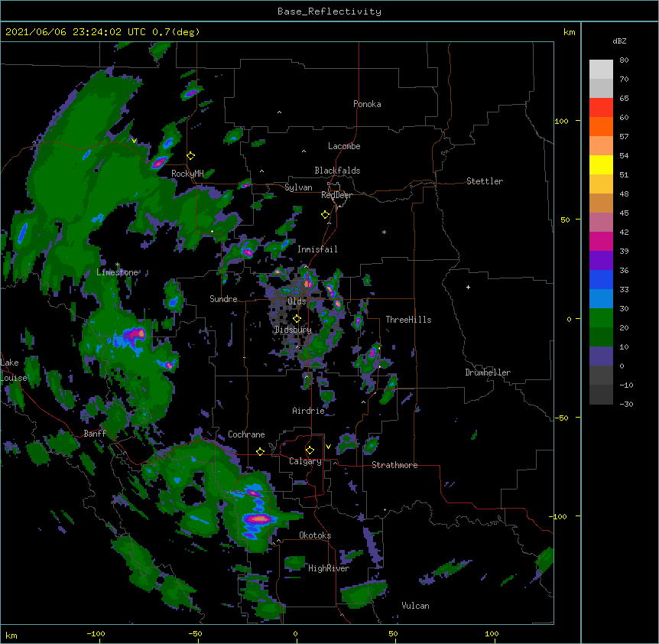Click the yellow marker southeast of RedDeer
This screenshot has height=644, width=659.
325,215
